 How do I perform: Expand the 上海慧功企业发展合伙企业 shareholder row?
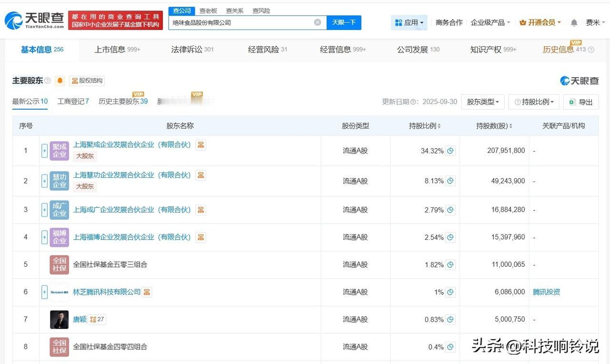pyautogui.click(x=45, y=181)
